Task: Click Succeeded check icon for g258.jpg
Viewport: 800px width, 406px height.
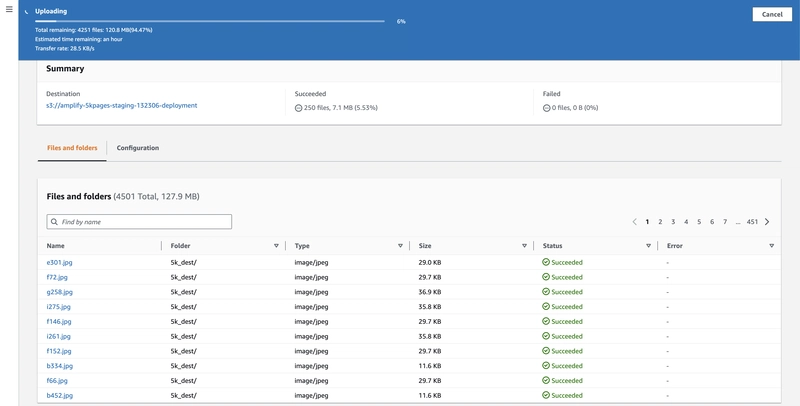Action: pyautogui.click(x=546, y=292)
